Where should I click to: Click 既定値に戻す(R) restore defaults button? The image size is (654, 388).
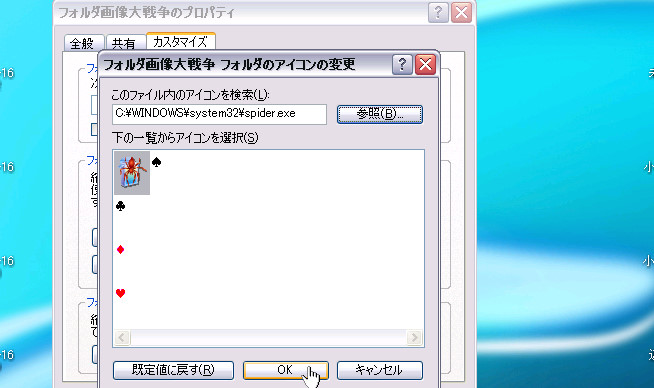(x=173, y=370)
